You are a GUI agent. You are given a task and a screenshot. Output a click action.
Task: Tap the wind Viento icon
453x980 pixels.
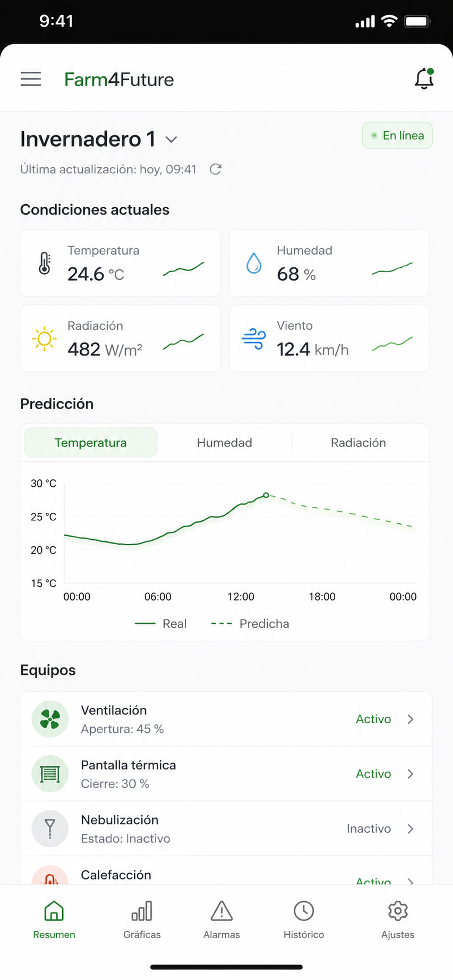click(254, 339)
